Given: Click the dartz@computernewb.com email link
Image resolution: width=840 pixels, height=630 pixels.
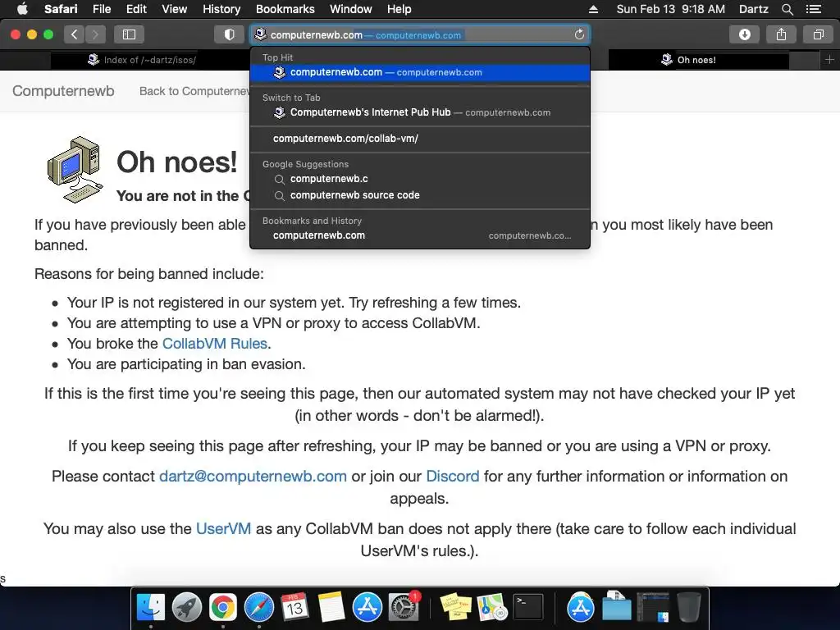Looking at the screenshot, I should [253, 477].
